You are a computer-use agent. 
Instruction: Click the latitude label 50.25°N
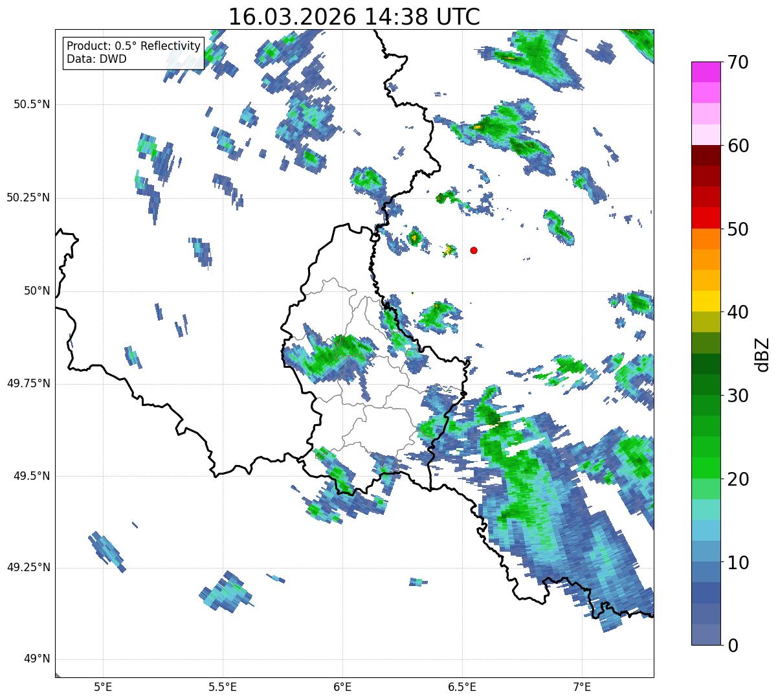[x=28, y=198]
